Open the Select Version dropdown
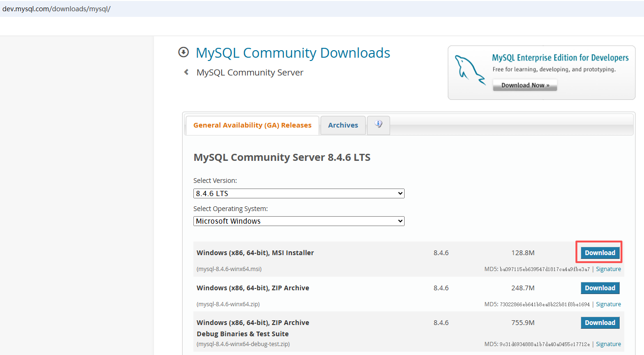This screenshot has height=355, width=644. click(x=299, y=193)
